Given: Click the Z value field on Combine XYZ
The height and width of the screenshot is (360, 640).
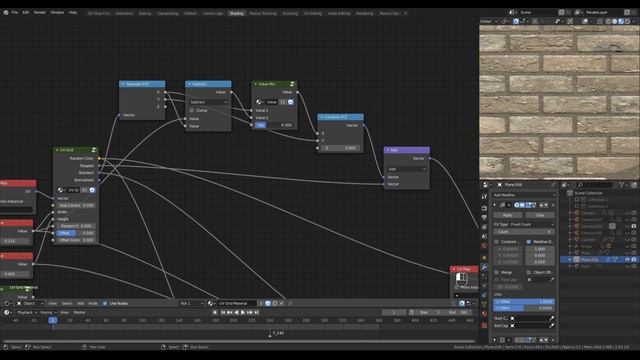Looking at the screenshot, I should [340, 148].
